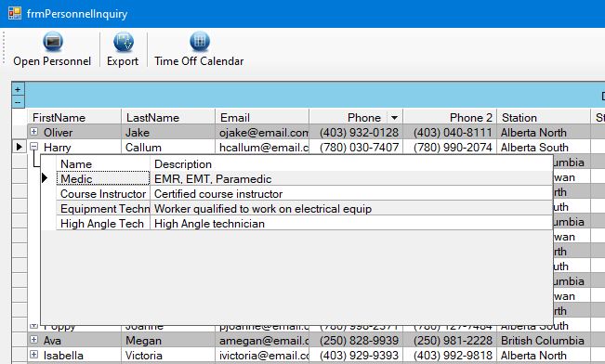Image resolution: width=605 pixels, height=364 pixels.
Task: Select the Jake last name cell
Action: tap(168, 132)
